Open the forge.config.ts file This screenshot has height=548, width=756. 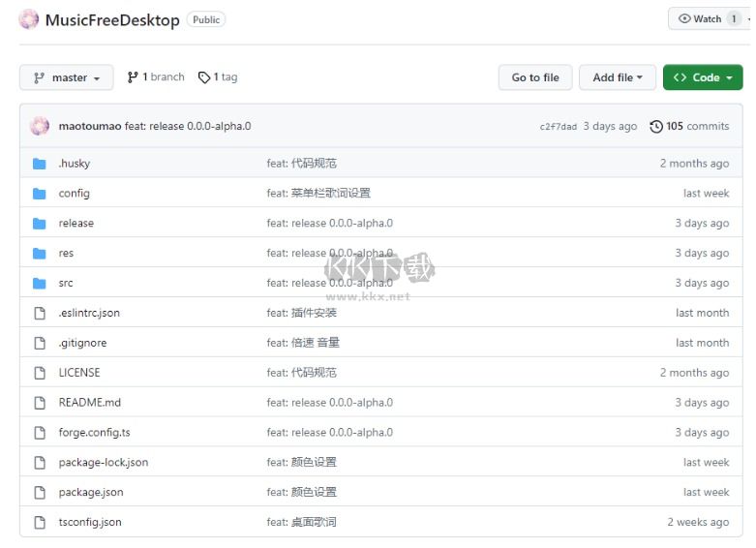tap(95, 433)
